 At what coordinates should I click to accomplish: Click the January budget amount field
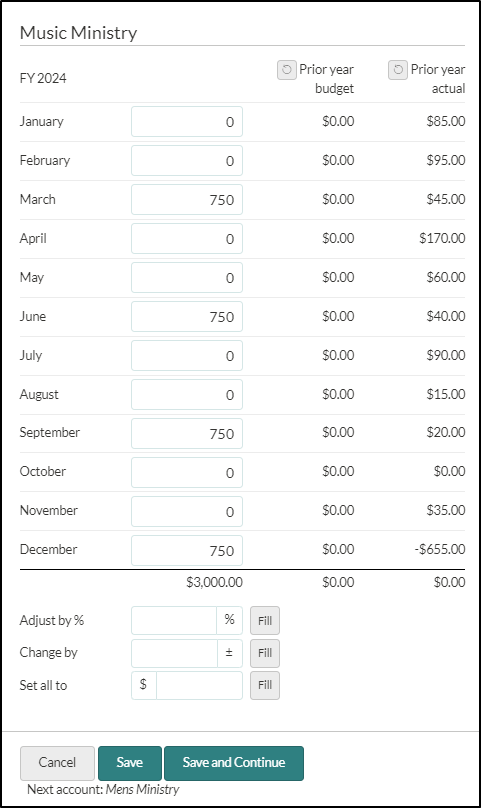(x=187, y=122)
